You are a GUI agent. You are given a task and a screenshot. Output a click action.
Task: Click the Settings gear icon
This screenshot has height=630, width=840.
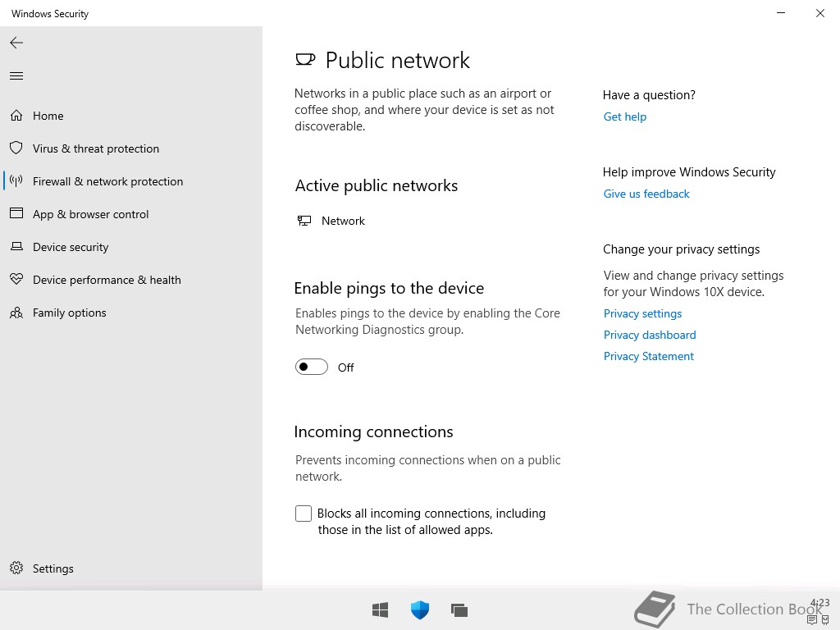click(16, 568)
